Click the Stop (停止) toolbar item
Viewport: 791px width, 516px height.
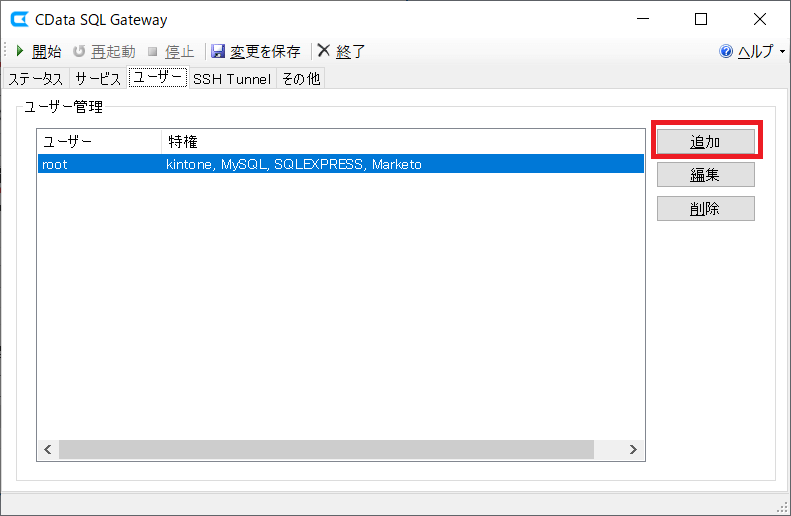coord(171,51)
